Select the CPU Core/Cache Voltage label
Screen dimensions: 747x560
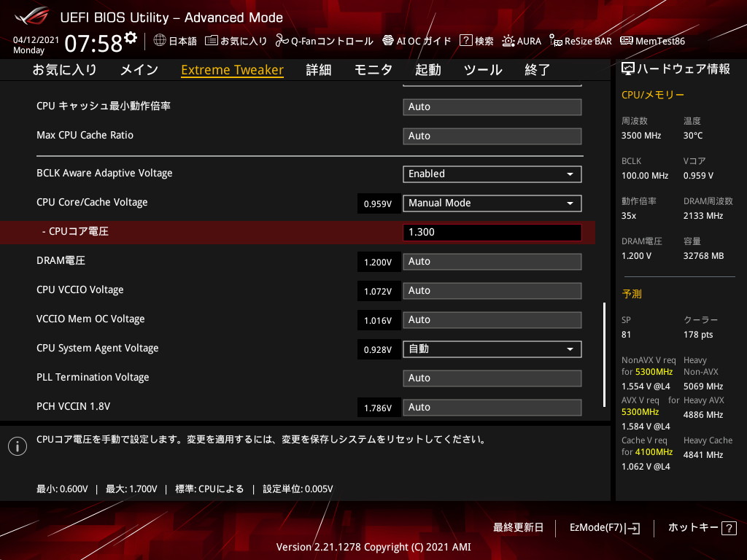(92, 202)
